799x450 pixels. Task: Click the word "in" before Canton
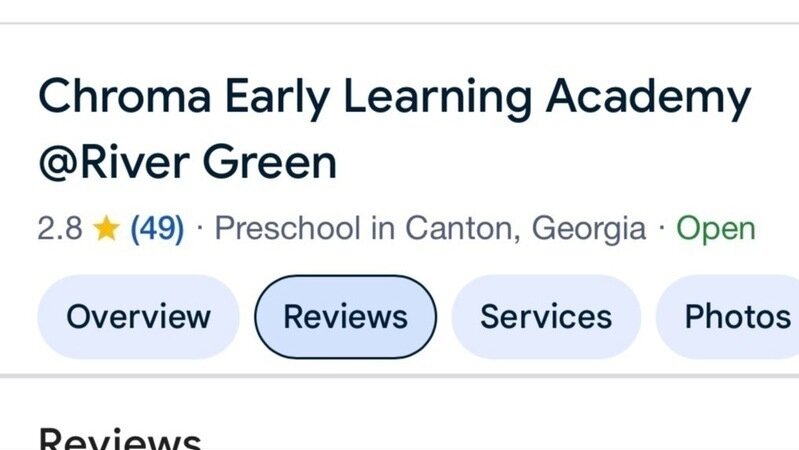pyautogui.click(x=383, y=229)
